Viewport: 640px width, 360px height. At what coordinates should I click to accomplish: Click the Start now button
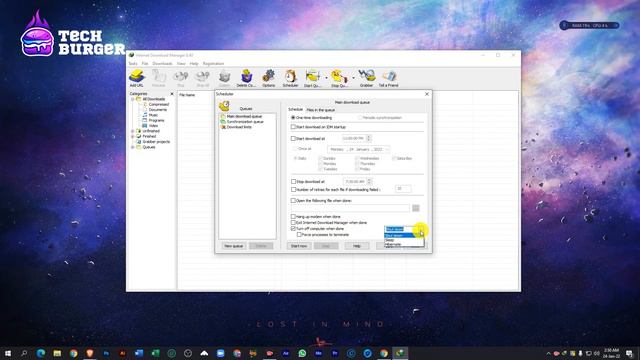point(299,246)
